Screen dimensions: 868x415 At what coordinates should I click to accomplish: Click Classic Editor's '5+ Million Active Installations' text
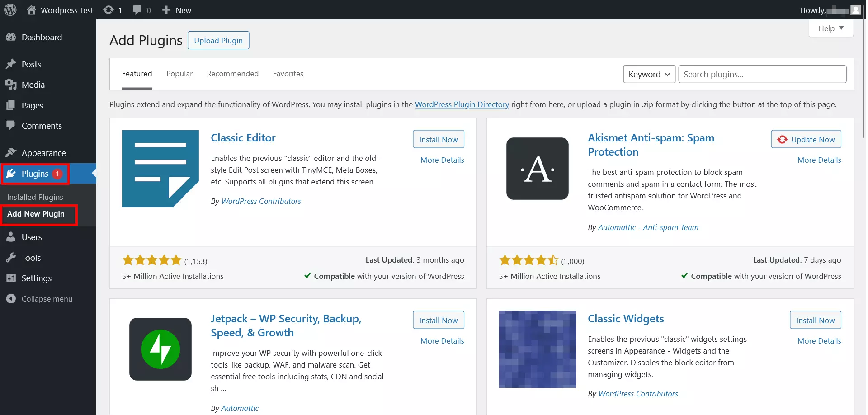pyautogui.click(x=173, y=276)
